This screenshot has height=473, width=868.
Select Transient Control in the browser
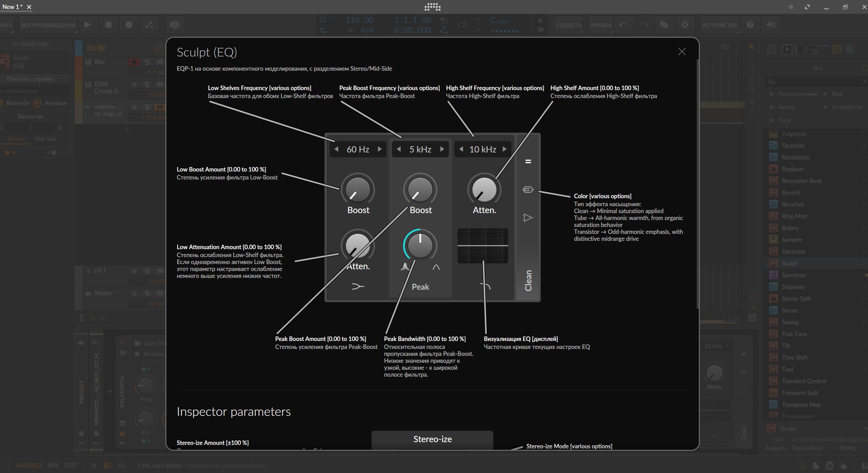804,381
